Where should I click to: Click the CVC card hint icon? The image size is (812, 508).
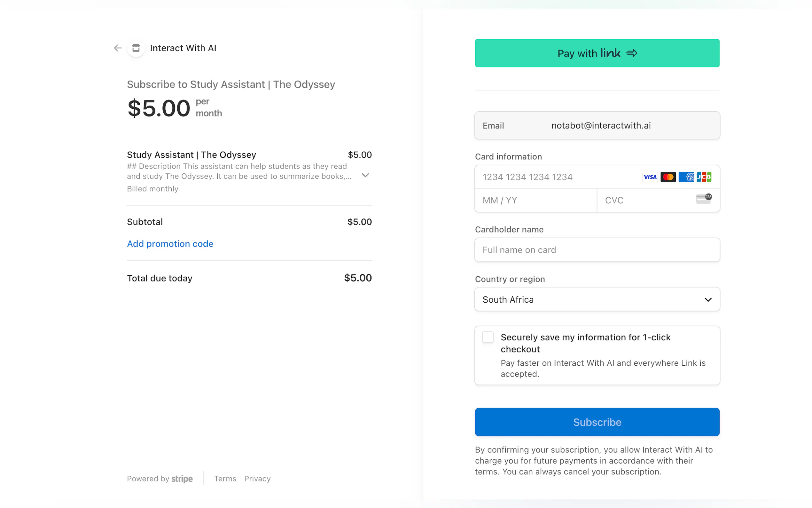tap(704, 199)
